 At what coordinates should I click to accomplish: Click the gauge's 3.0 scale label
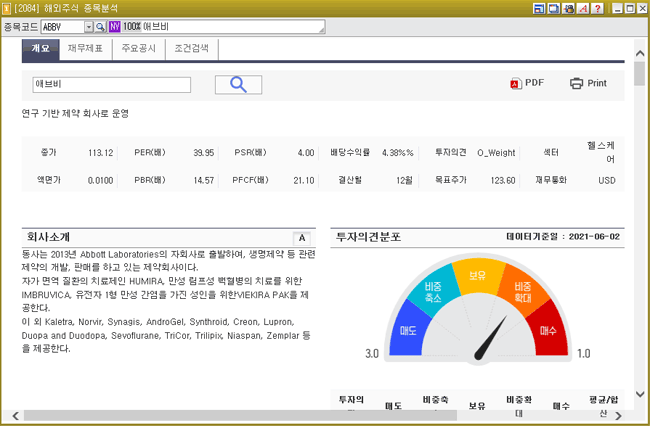pyautogui.click(x=372, y=354)
